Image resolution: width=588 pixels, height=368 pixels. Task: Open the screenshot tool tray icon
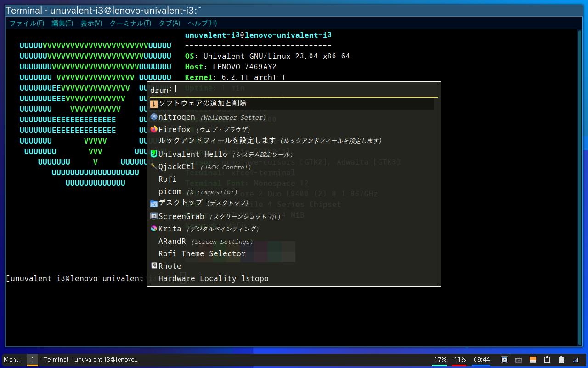coord(504,360)
